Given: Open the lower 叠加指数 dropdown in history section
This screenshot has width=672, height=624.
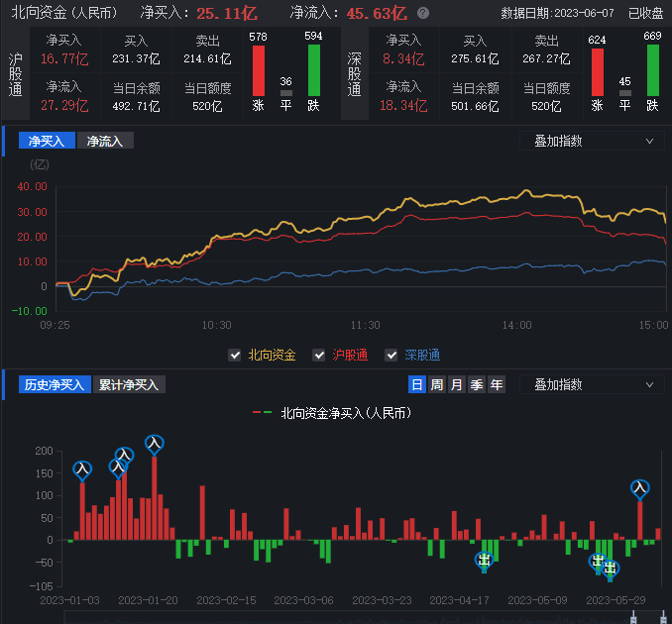Looking at the screenshot, I should pyautogui.click(x=593, y=384).
